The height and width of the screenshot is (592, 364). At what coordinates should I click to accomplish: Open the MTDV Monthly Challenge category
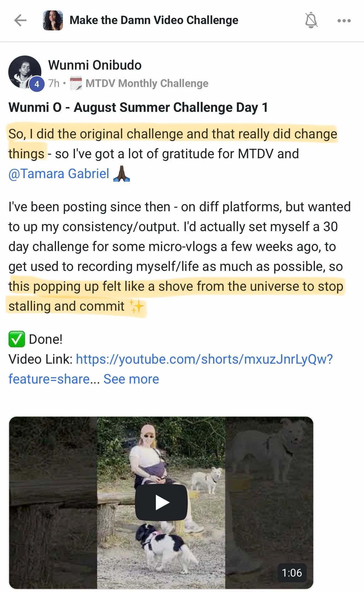(x=147, y=83)
